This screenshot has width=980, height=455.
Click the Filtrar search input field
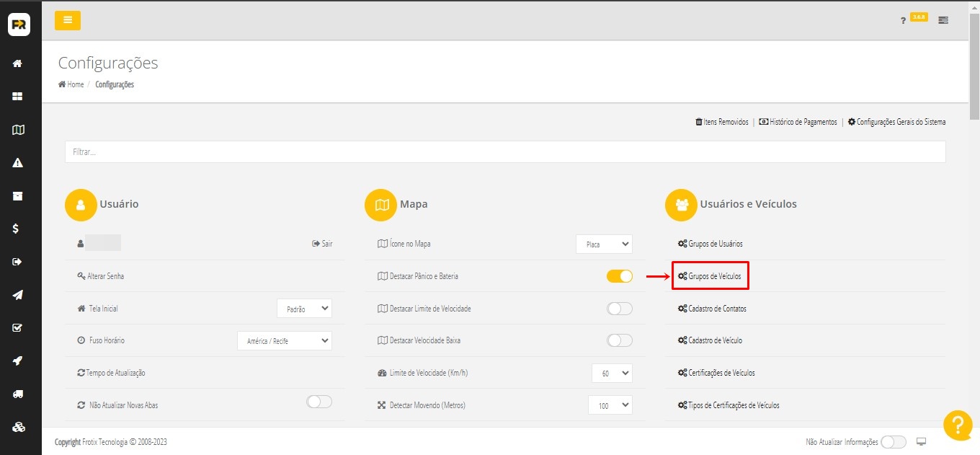point(504,152)
